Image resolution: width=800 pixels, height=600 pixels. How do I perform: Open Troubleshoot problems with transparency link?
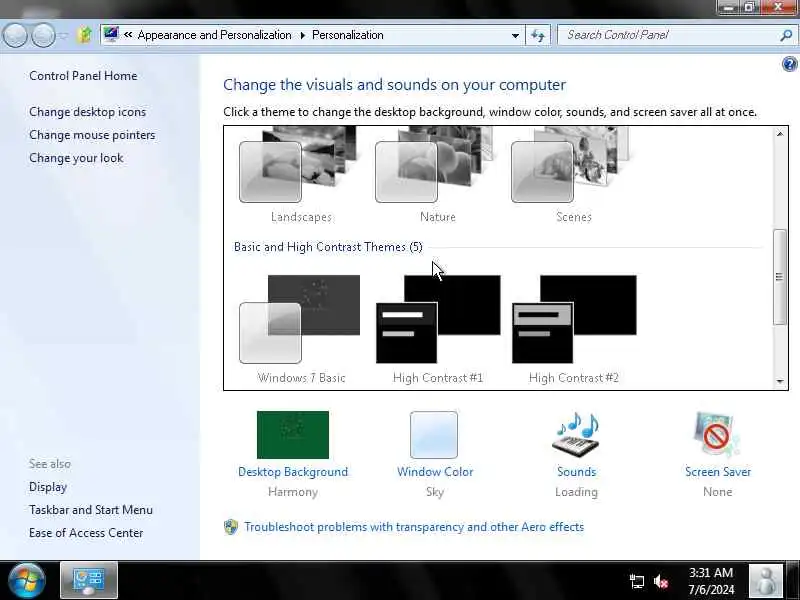[x=414, y=527]
